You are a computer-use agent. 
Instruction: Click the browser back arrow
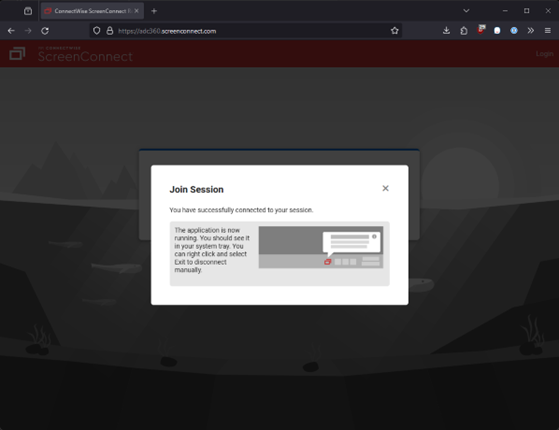click(x=11, y=31)
